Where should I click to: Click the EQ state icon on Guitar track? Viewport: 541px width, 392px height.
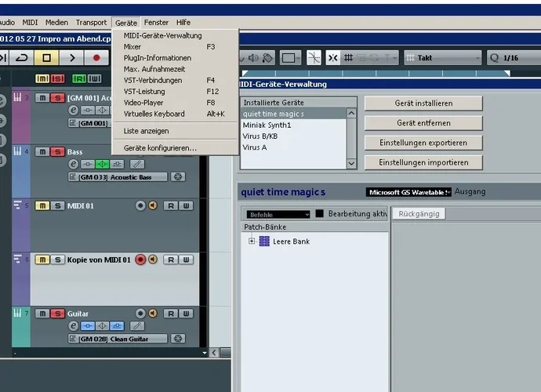(103, 325)
